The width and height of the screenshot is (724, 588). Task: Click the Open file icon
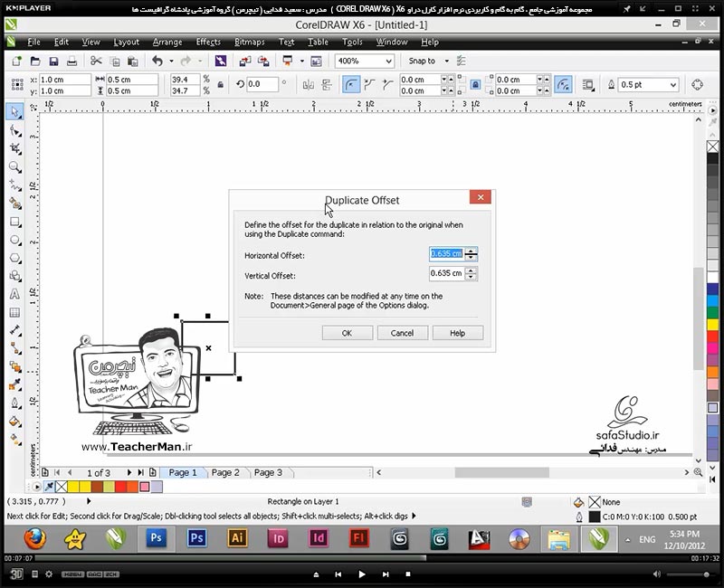click(35, 61)
